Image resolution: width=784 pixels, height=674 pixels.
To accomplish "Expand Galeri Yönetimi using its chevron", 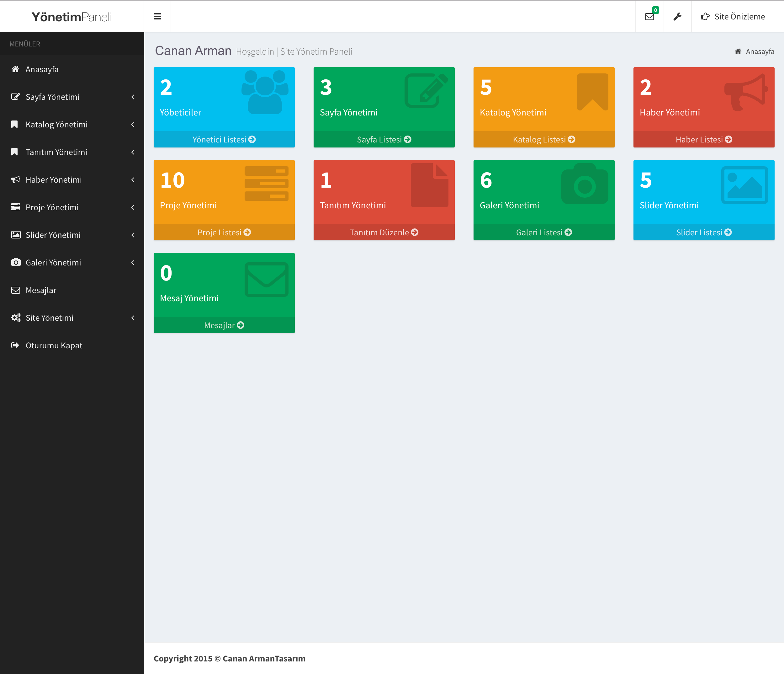I will (x=133, y=263).
